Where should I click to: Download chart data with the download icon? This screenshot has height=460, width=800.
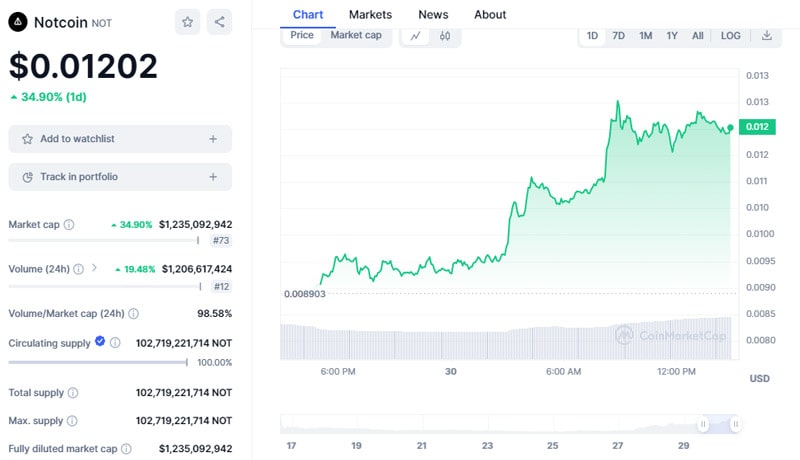766,36
